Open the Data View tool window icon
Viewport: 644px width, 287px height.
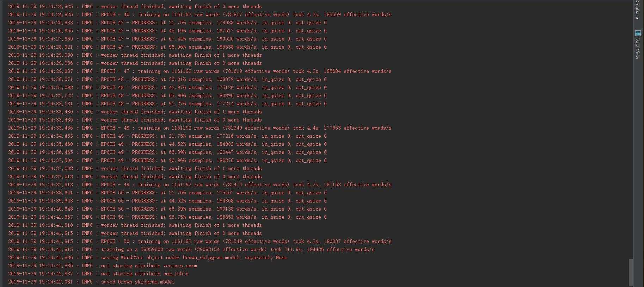(x=638, y=33)
